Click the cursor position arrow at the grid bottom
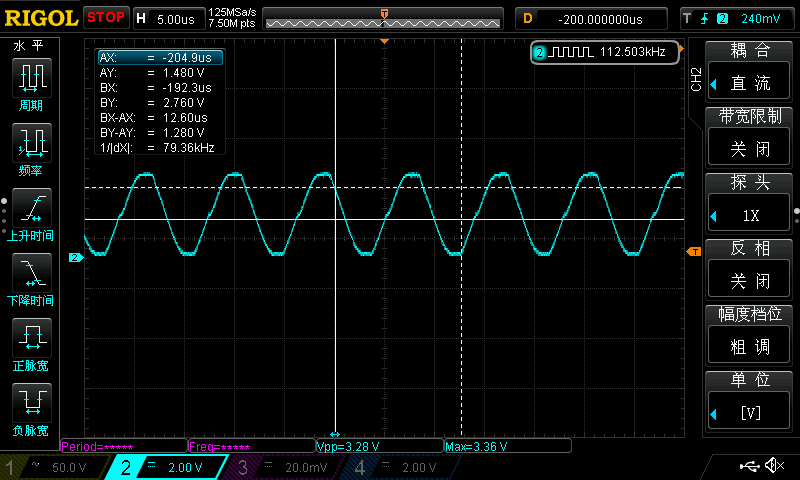The height and width of the screenshot is (480, 800). 335,434
